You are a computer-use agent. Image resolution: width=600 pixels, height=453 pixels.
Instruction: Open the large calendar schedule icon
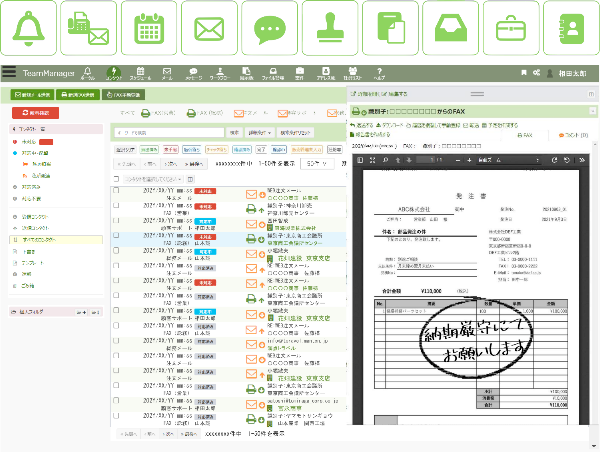point(148,27)
